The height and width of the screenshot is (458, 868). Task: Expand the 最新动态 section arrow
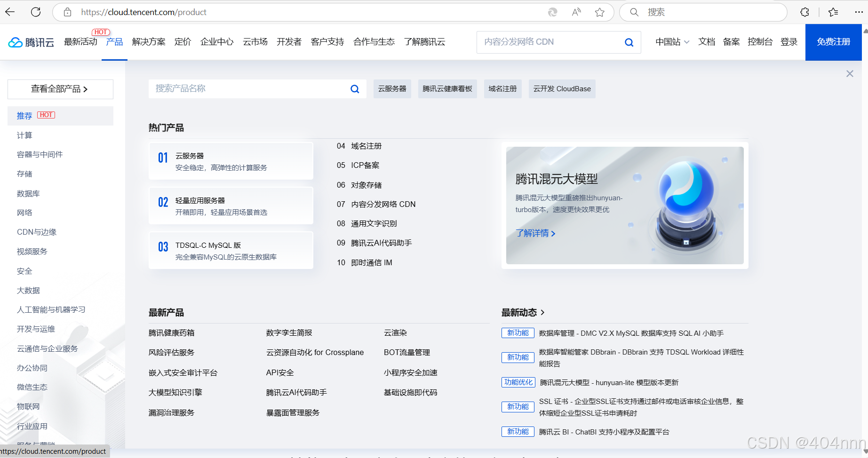(x=542, y=312)
